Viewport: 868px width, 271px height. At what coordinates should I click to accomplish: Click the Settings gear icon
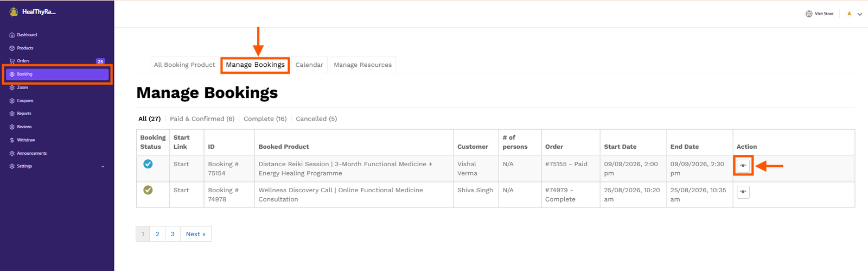click(12, 166)
